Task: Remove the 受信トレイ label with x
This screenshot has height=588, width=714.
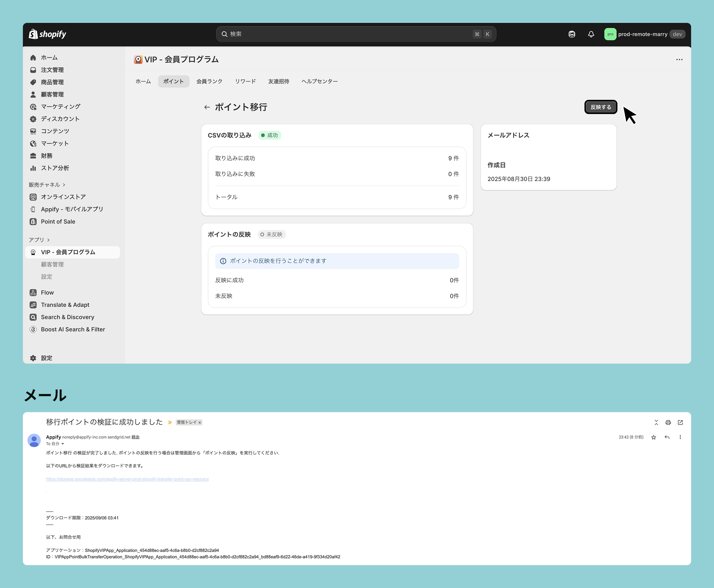Action: (200, 422)
